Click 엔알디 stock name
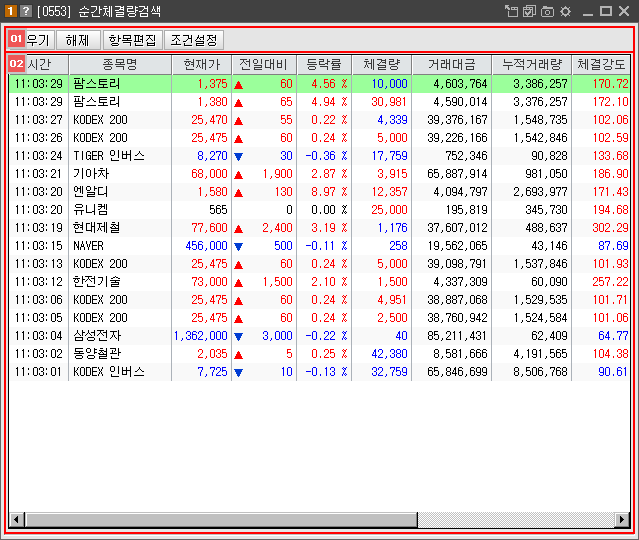639x540 pixels. click(90, 192)
